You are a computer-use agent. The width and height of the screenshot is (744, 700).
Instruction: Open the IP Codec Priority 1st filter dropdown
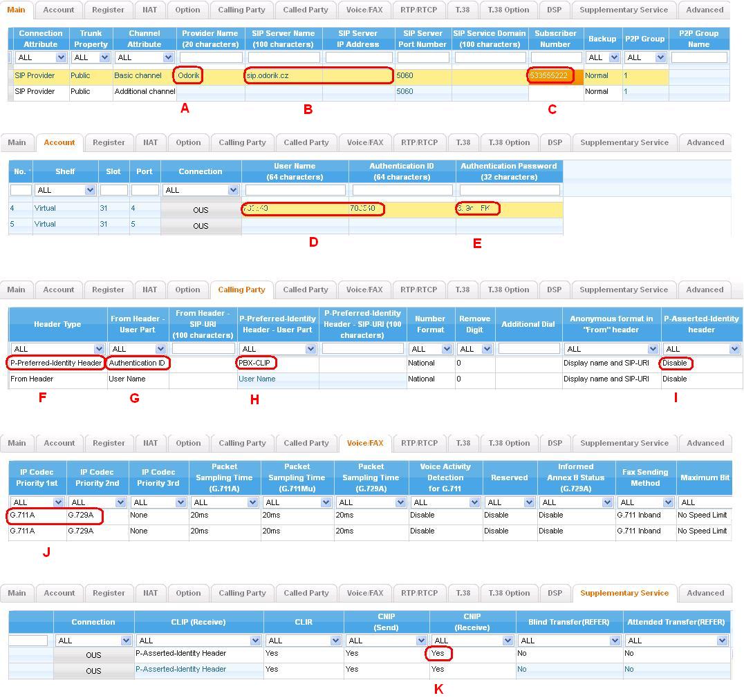(37, 502)
